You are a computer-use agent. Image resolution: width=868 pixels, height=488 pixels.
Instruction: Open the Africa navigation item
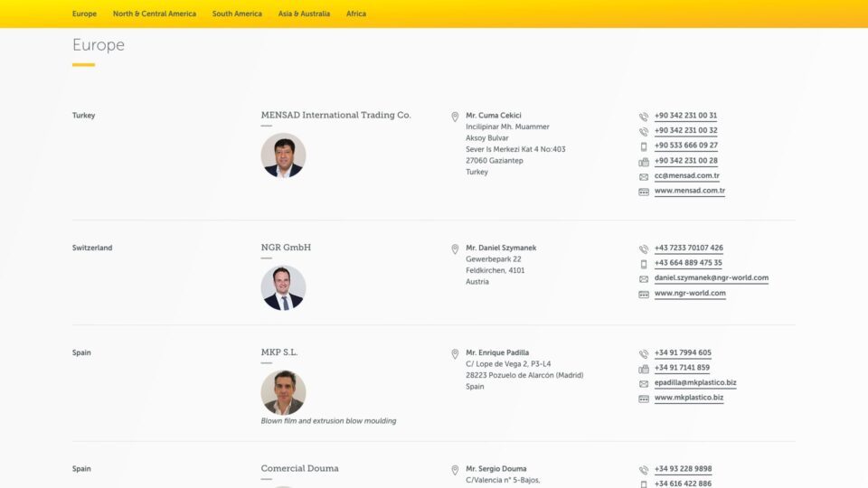[356, 14]
